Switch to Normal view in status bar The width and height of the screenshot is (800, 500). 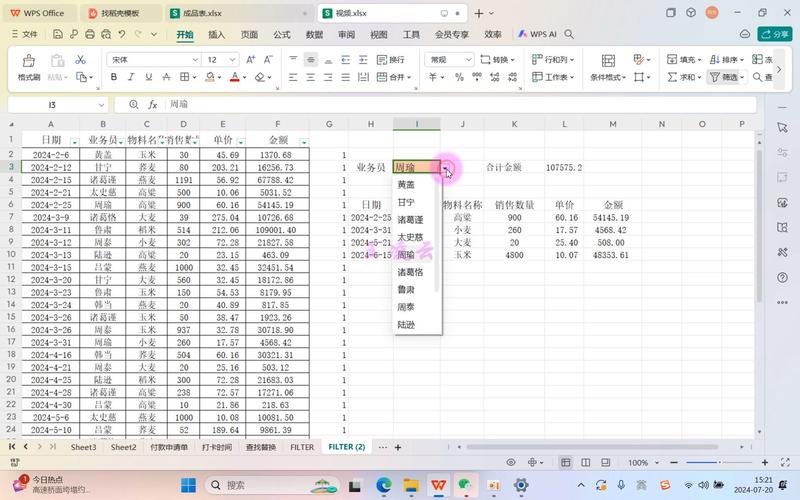[565, 462]
